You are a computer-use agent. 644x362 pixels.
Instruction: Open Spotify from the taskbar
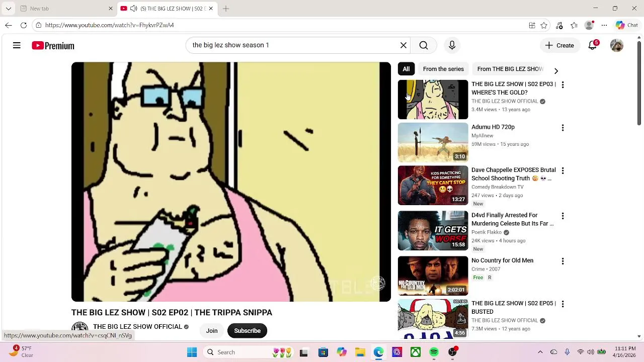[x=434, y=352]
